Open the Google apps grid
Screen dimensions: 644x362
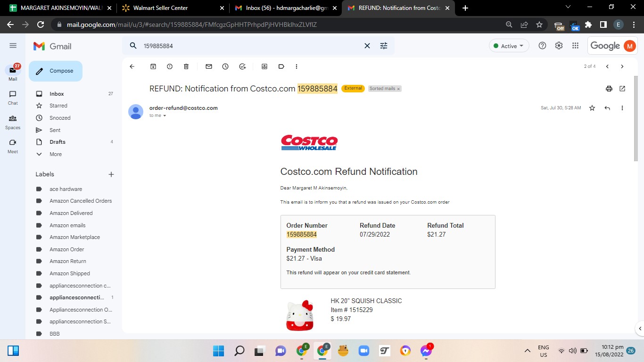click(x=575, y=46)
